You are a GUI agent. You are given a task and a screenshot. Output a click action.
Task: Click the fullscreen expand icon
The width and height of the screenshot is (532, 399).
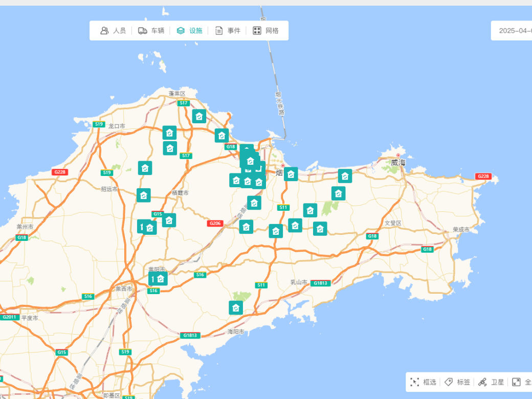pos(516,382)
